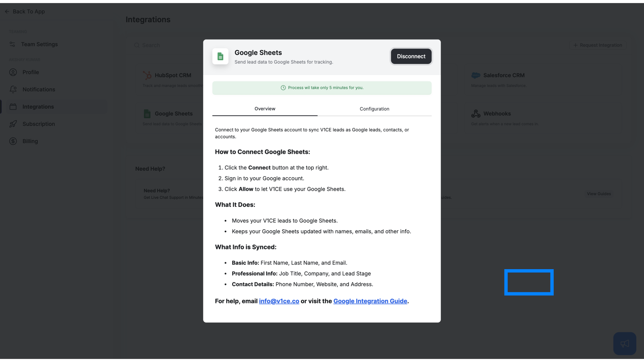Click Request Integration button
644x362 pixels.
[597, 45]
